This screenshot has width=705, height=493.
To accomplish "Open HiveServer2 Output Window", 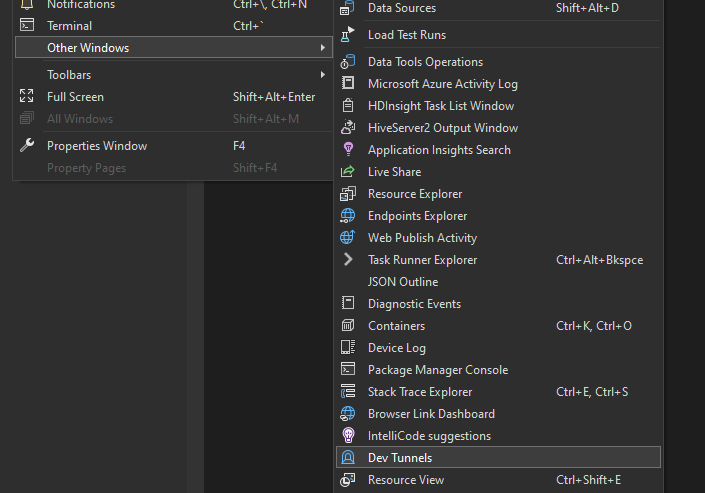I will 442,128.
